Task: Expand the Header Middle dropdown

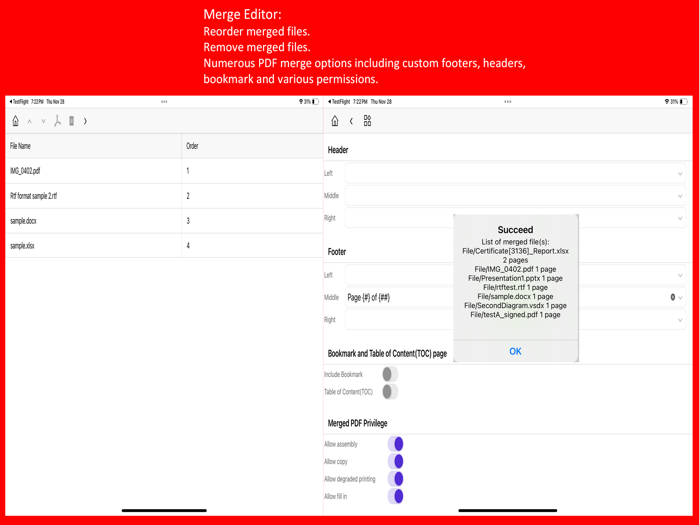Action: 680,196
